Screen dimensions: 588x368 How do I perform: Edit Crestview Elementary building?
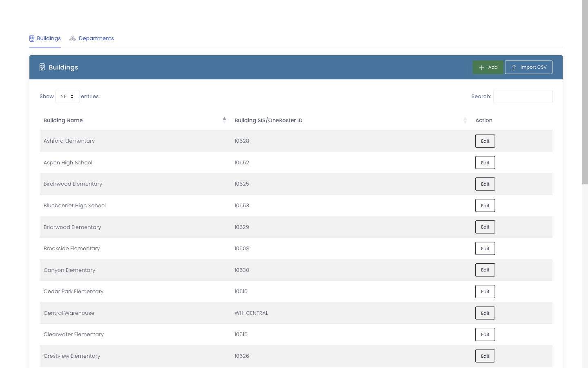(485, 356)
